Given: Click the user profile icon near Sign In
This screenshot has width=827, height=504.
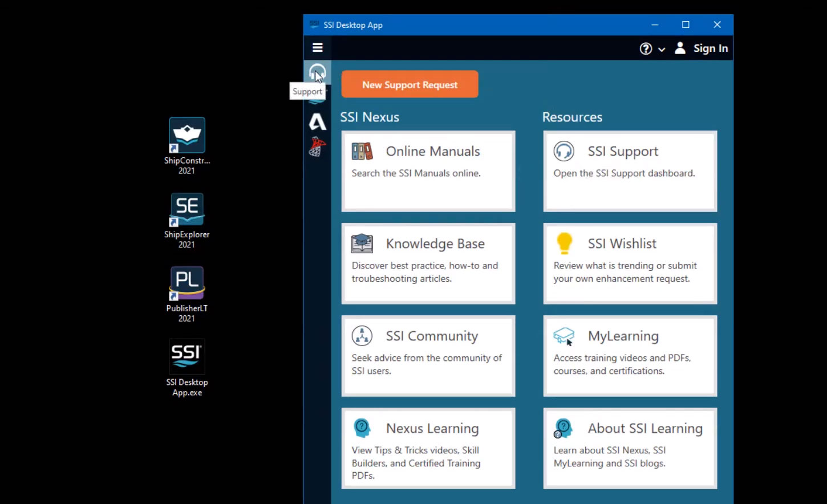Looking at the screenshot, I should [680, 48].
